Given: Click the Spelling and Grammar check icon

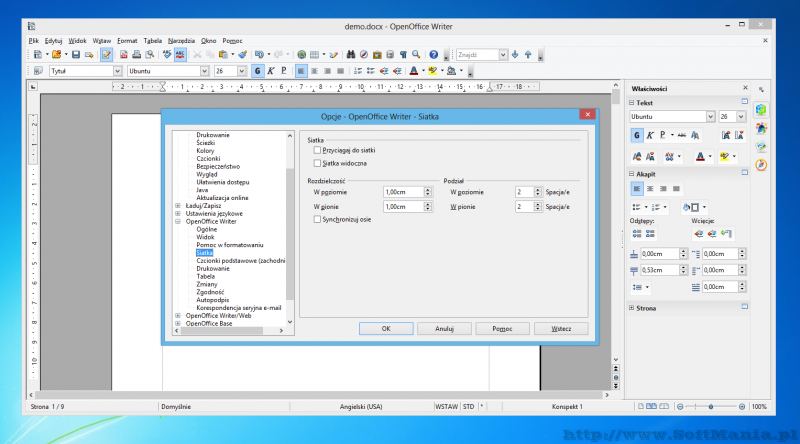Looking at the screenshot, I should click(167, 55).
